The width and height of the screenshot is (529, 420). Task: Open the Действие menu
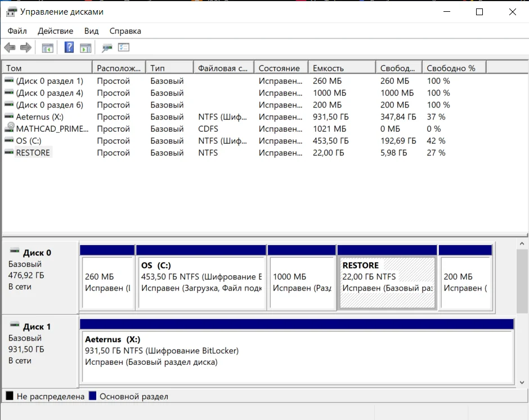click(x=55, y=31)
